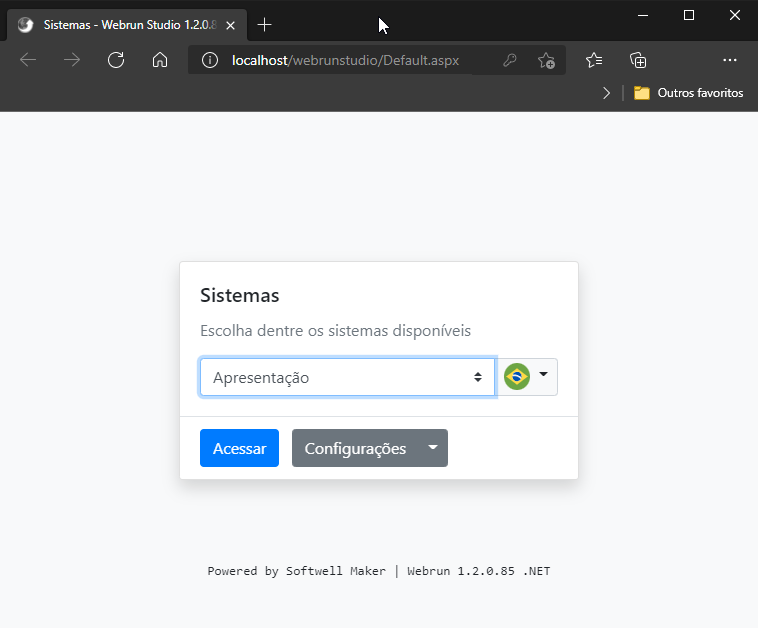The image size is (758, 628).
Task: Expand the Configurações split dropdown arrow
Action: click(433, 448)
